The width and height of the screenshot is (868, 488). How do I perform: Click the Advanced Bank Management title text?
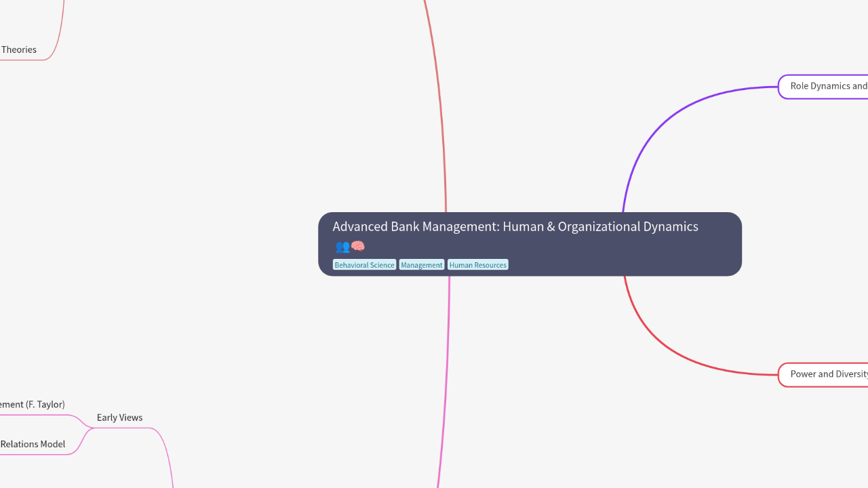[x=515, y=226]
